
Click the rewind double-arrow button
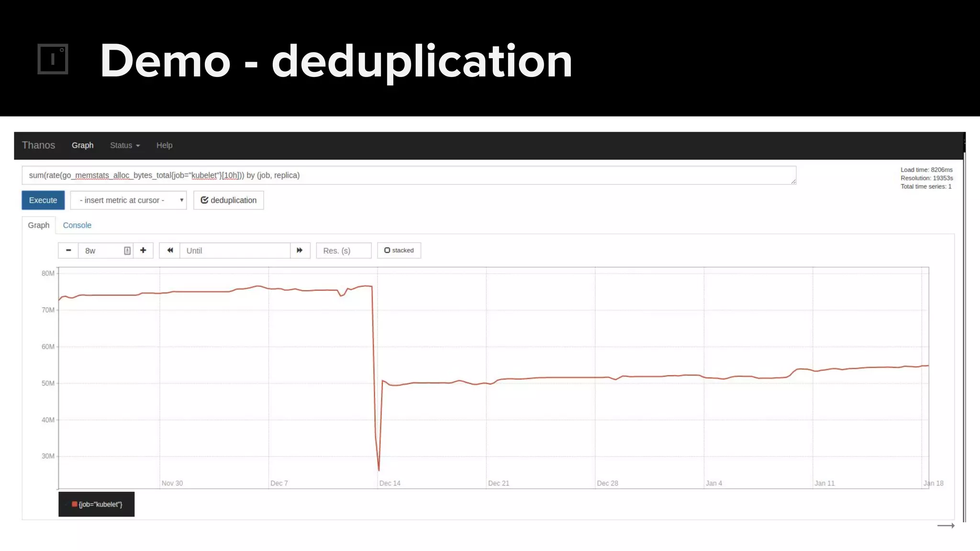click(170, 250)
